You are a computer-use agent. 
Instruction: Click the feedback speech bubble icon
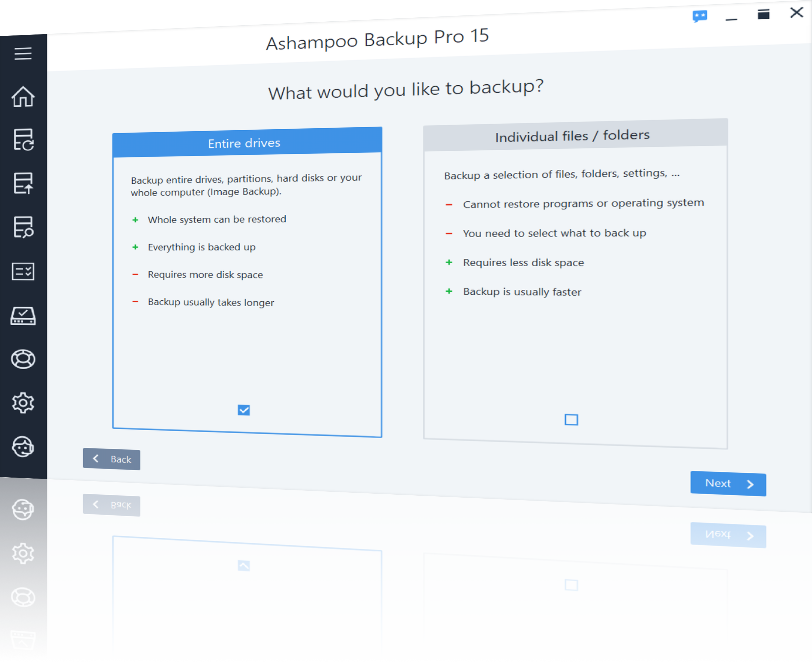[700, 16]
